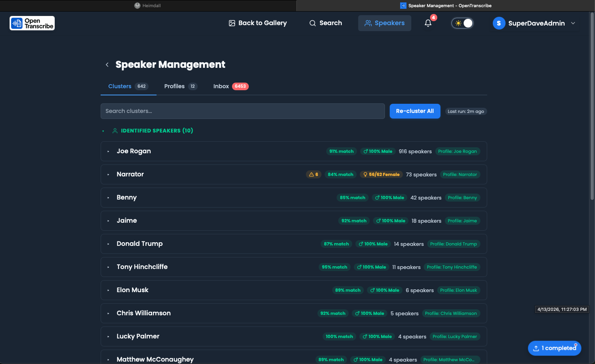Click the OpenTranscribe logo
This screenshot has height=364, width=595.
pyautogui.click(x=32, y=23)
